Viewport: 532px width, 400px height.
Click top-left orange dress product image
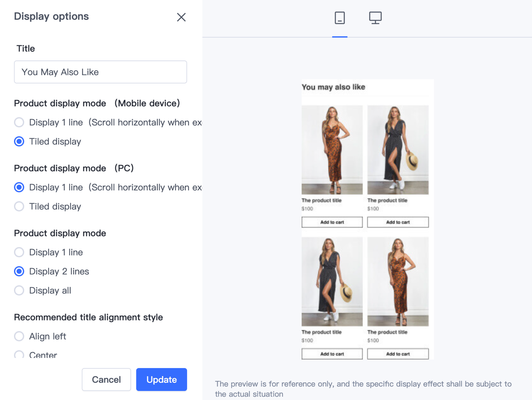coord(332,150)
